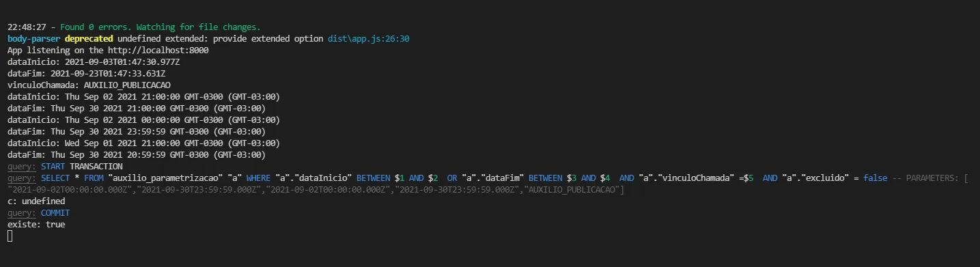
Task: Click 'c: undefined' output line
Action: [36, 201]
